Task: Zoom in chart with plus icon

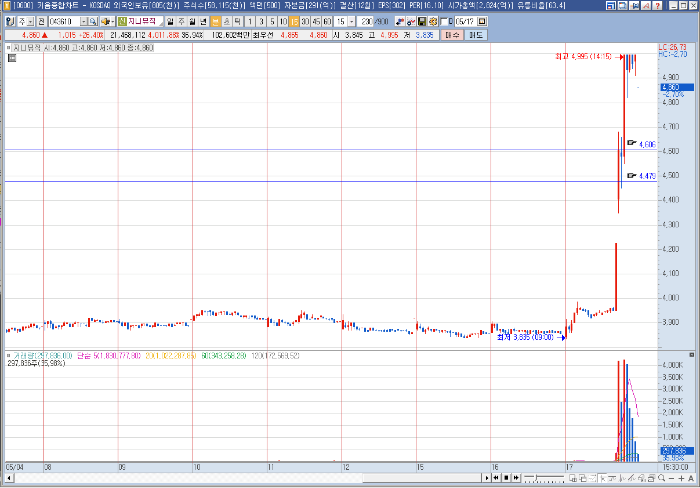Action: click(x=681, y=478)
